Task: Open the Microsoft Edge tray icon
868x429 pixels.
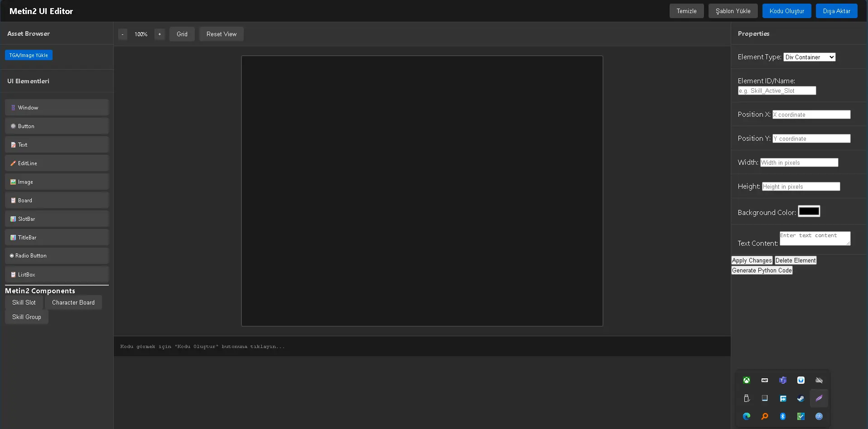Action: 747,416
